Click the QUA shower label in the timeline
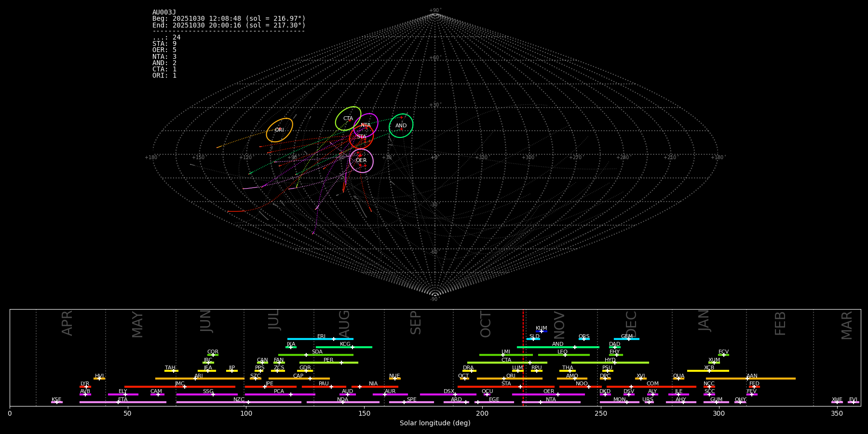 point(678,376)
